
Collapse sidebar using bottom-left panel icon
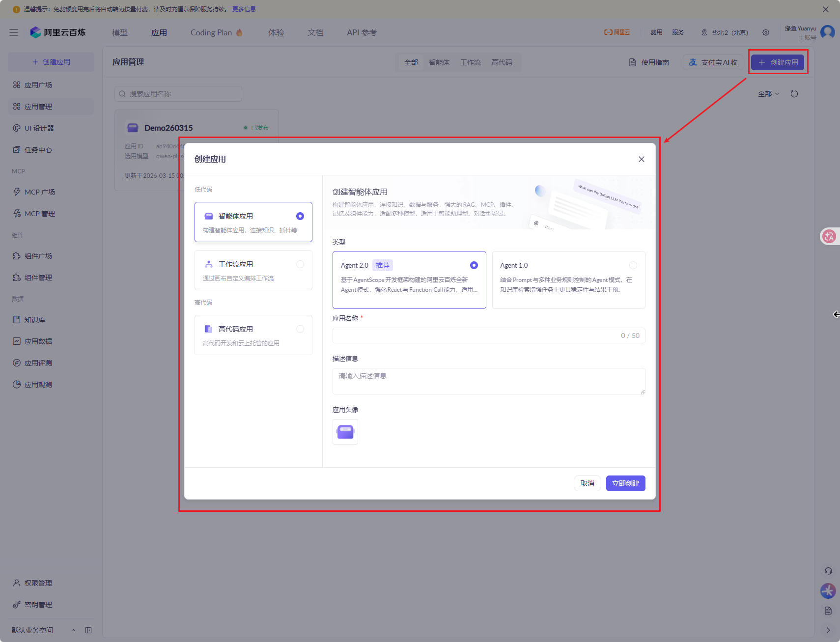[x=88, y=630]
